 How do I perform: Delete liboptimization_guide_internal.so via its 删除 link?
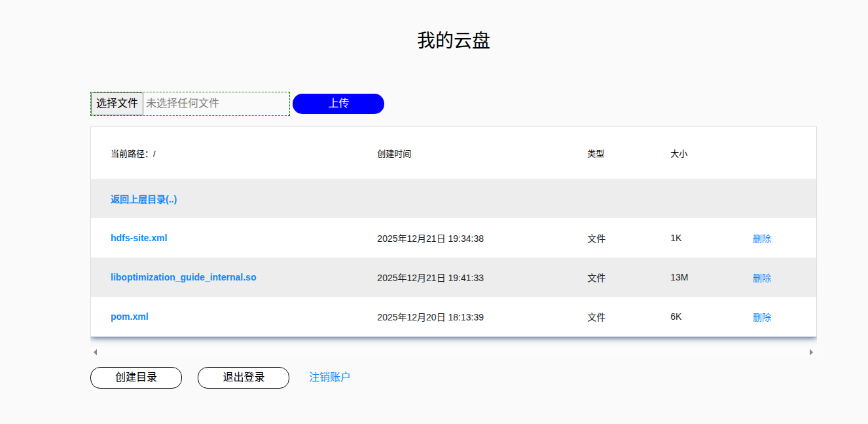tap(762, 278)
